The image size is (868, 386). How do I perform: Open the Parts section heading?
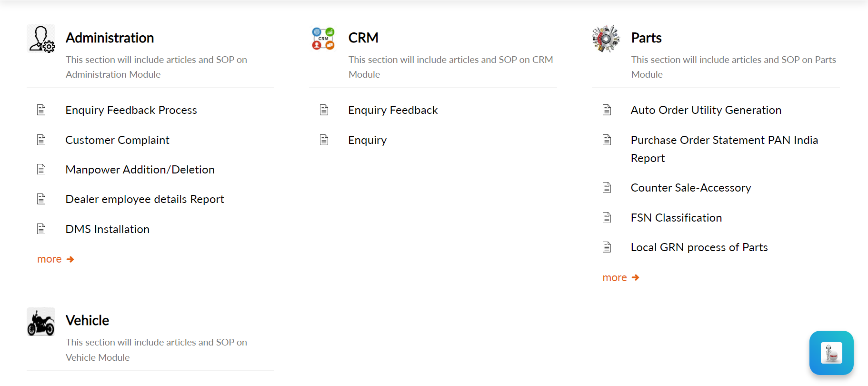(646, 38)
